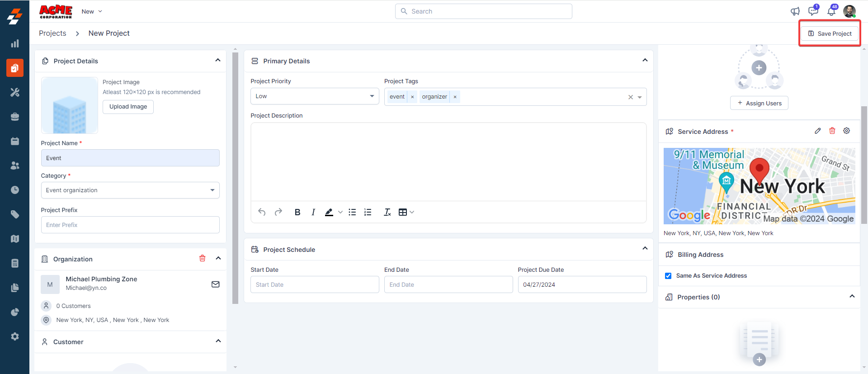Click the notifications bell icon
The width and height of the screenshot is (868, 374).
point(831,11)
